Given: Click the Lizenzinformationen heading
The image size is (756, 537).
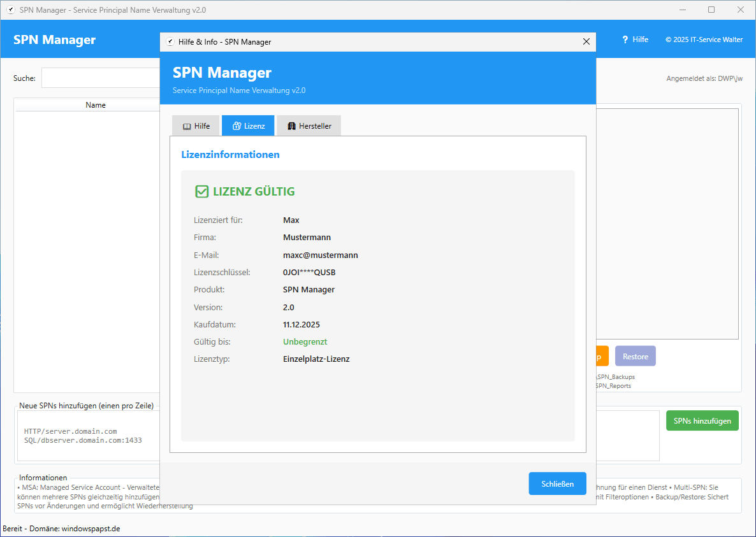Looking at the screenshot, I should pyautogui.click(x=230, y=155).
